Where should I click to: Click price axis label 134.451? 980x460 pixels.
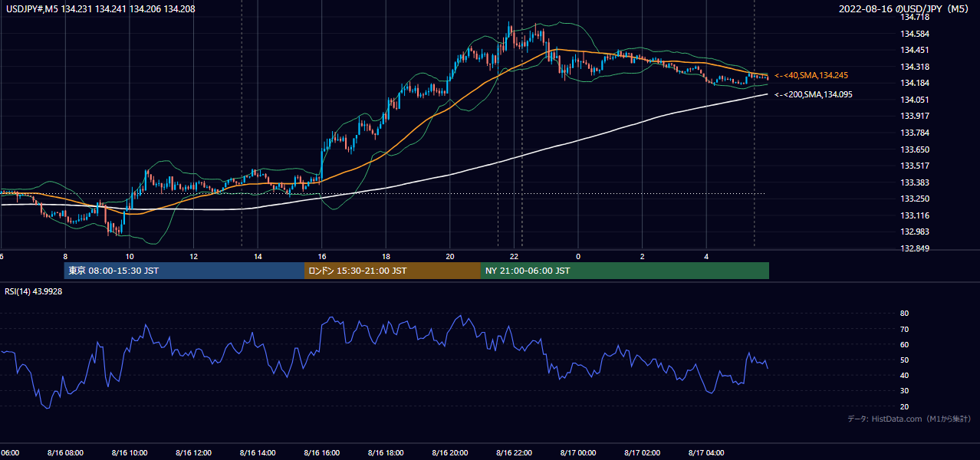(x=916, y=50)
